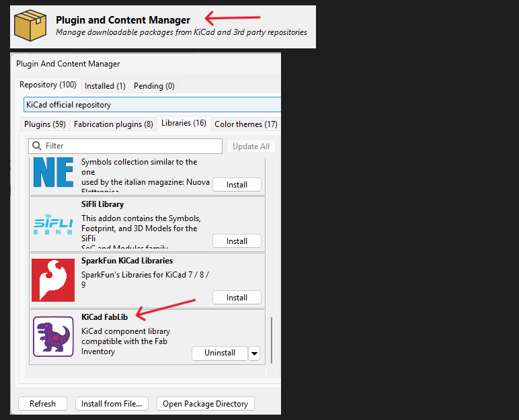This screenshot has height=420, width=519.
Task: Select the Color themes (17) tab
Action: coord(246,124)
